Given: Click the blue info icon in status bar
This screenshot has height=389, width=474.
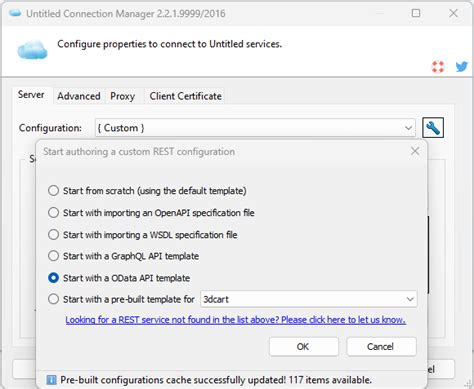Looking at the screenshot, I should [x=51, y=380].
